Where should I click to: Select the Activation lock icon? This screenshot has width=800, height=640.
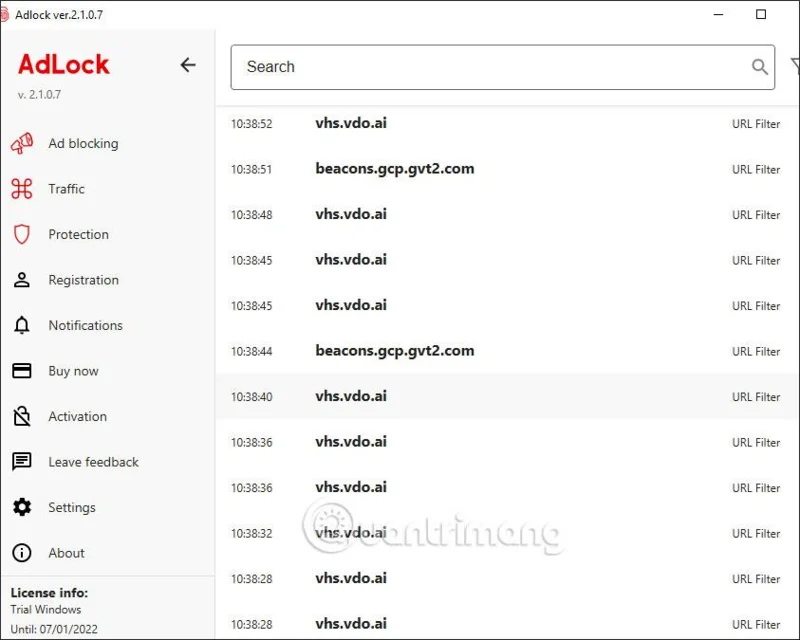tap(22, 416)
